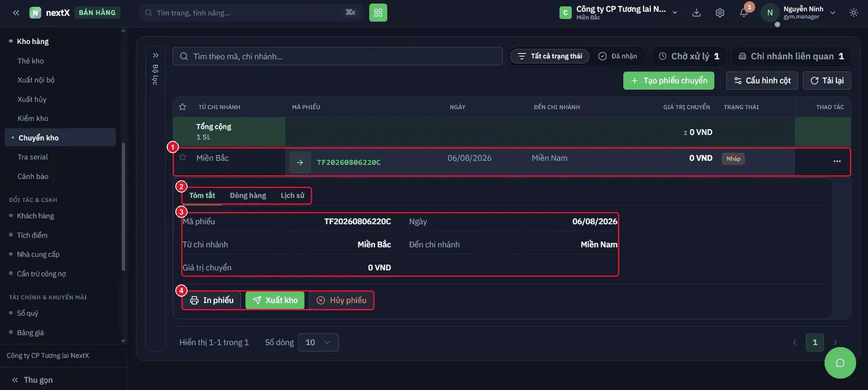Star the Miền Bắc transfer row
The height and width of the screenshot is (390, 868).
(x=182, y=157)
